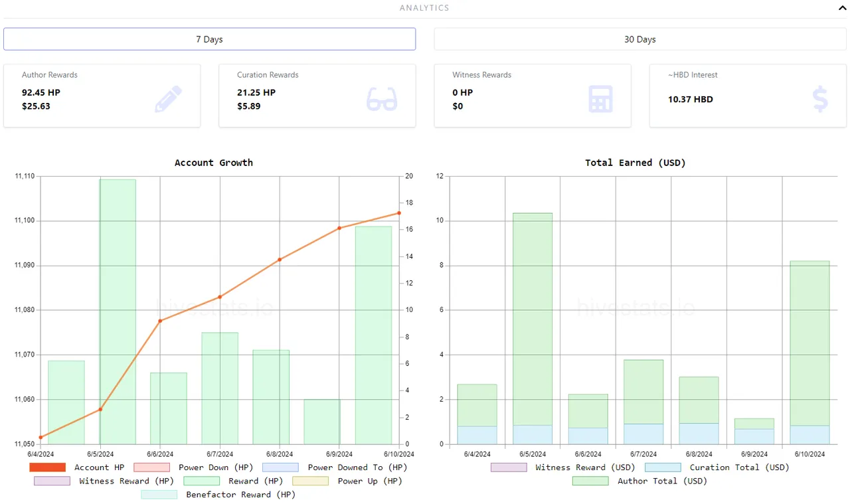Toggle Author Total (USD) legend swatch
Image resolution: width=850 pixels, height=504 pixels.
pyautogui.click(x=590, y=481)
